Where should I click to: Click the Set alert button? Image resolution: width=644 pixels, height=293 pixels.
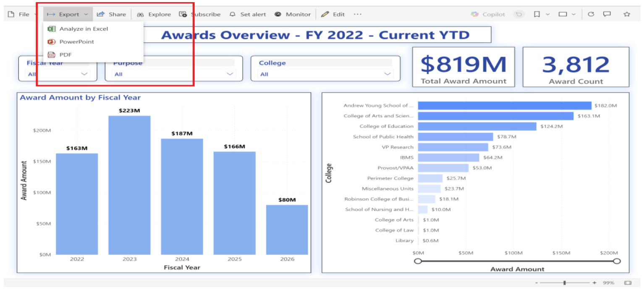[248, 14]
